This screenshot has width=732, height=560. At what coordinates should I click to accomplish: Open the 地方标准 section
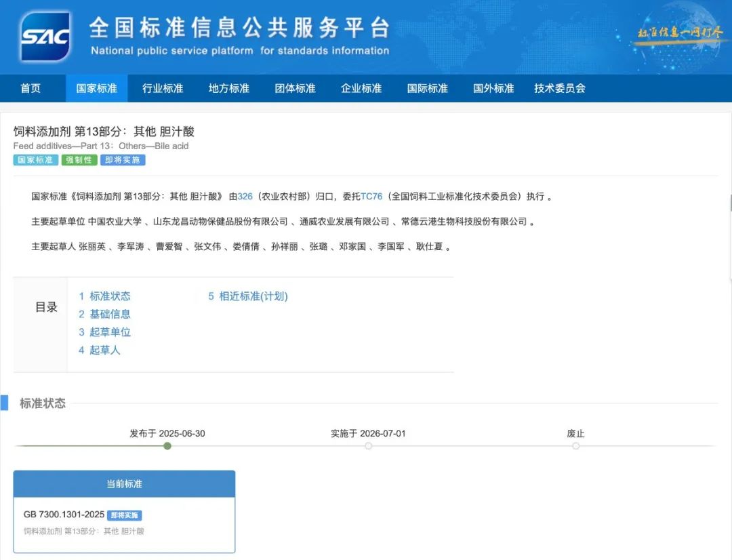228,88
